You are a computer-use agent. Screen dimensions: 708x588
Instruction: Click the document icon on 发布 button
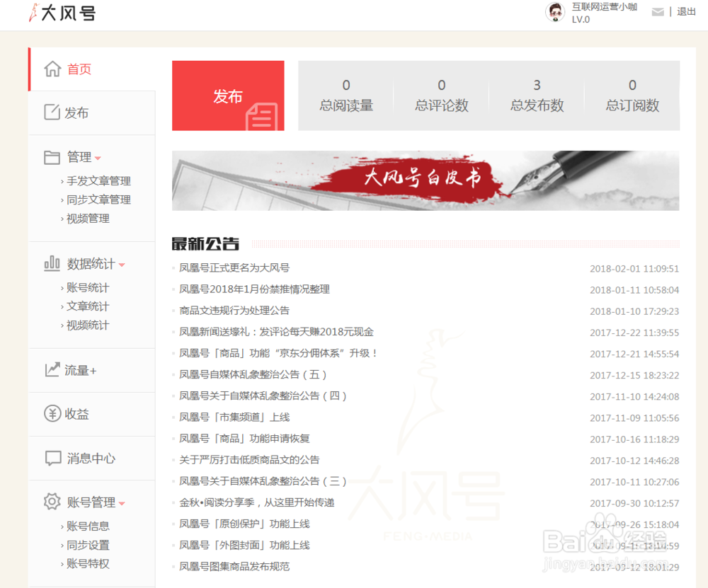point(261,117)
